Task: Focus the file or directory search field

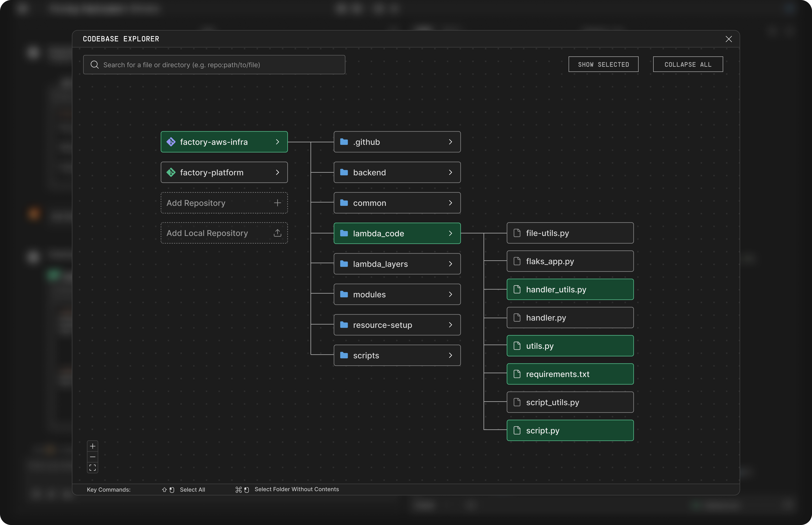Action: click(218, 65)
